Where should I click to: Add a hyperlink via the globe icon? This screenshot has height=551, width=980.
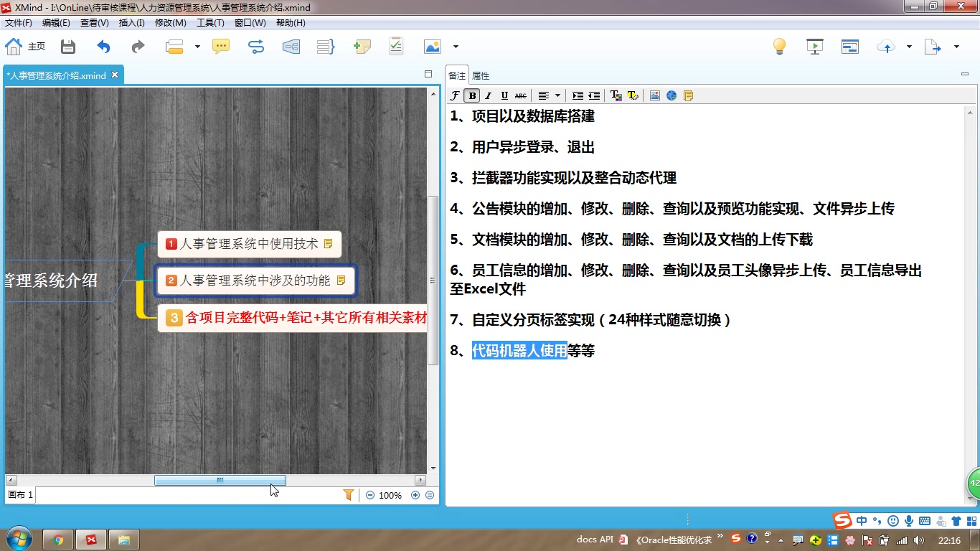point(672,95)
